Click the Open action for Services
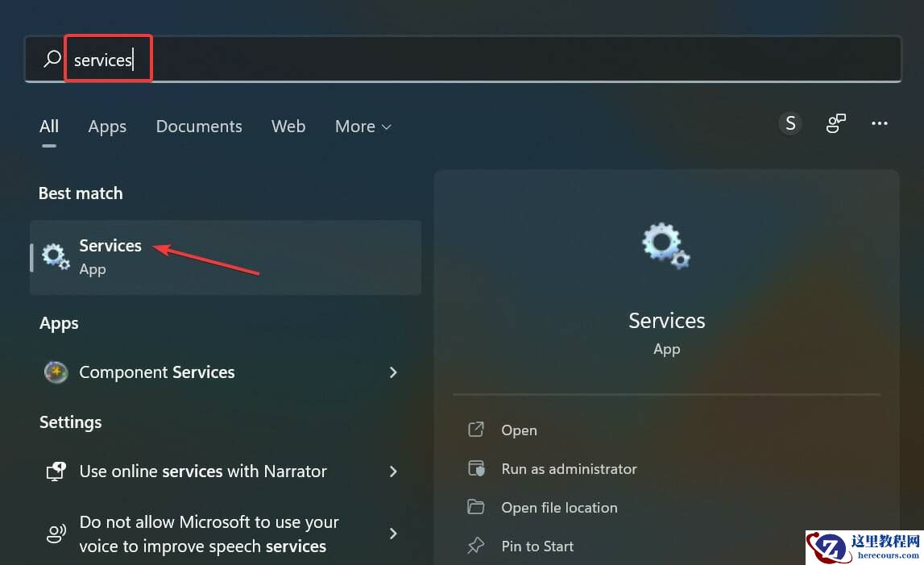 (x=519, y=430)
